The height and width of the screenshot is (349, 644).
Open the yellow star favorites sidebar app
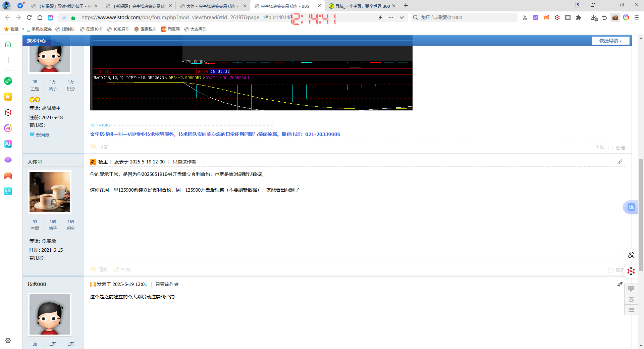(8, 97)
